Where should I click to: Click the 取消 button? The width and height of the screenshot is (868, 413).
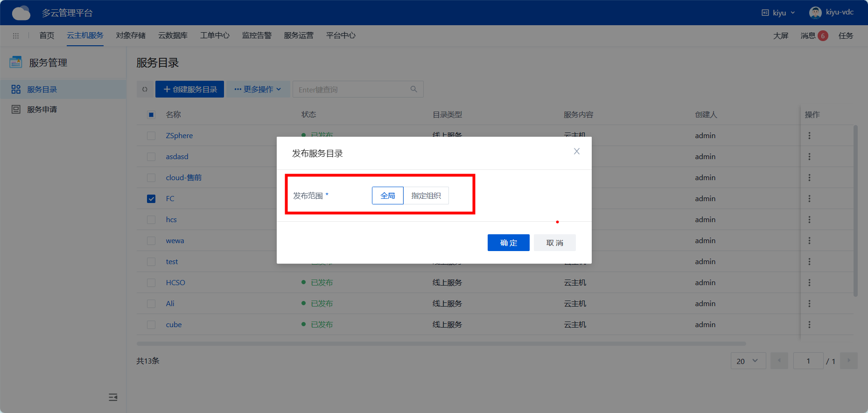tap(554, 243)
